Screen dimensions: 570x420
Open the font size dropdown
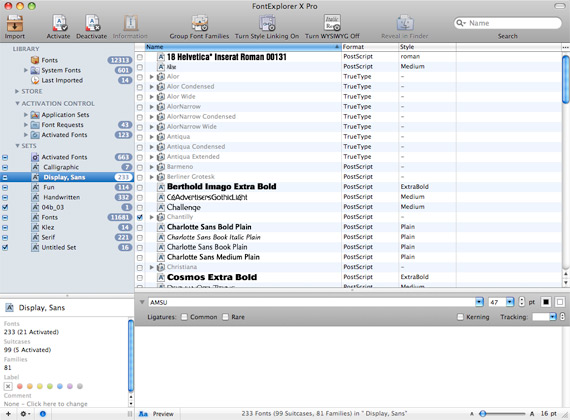coord(510,302)
